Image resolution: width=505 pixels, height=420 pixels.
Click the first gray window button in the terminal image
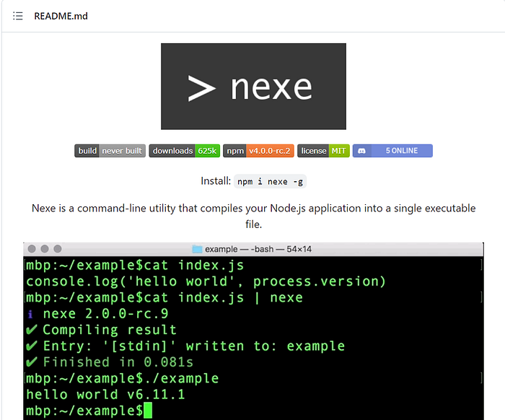(x=32, y=249)
